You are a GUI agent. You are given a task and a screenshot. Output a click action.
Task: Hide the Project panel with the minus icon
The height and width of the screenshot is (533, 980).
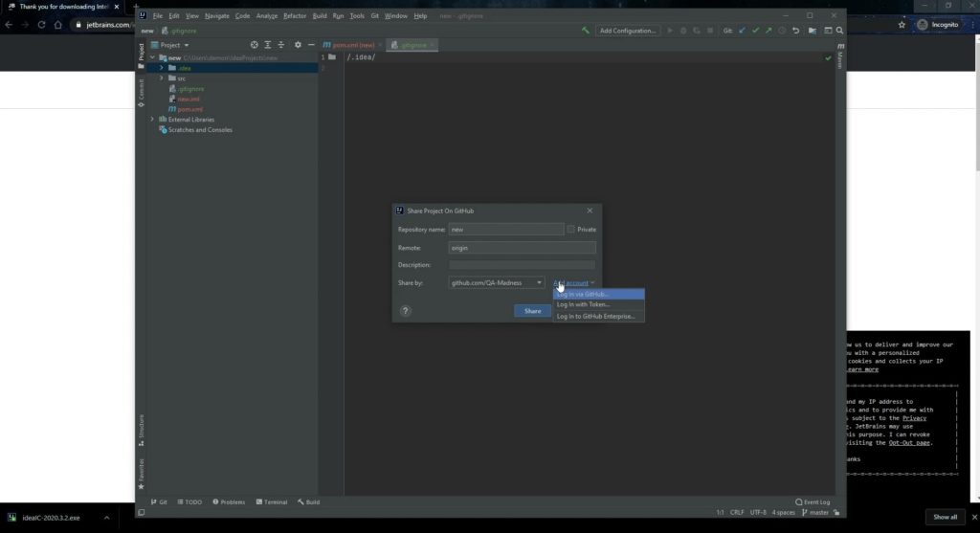pos(311,45)
